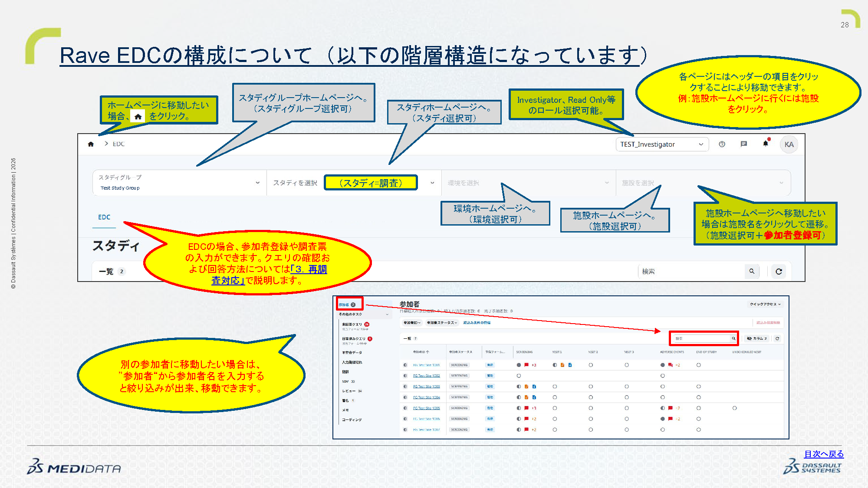This screenshot has width=868, height=488.
Task: Open 不整合データ in the task sidebar
Action: tap(352, 353)
